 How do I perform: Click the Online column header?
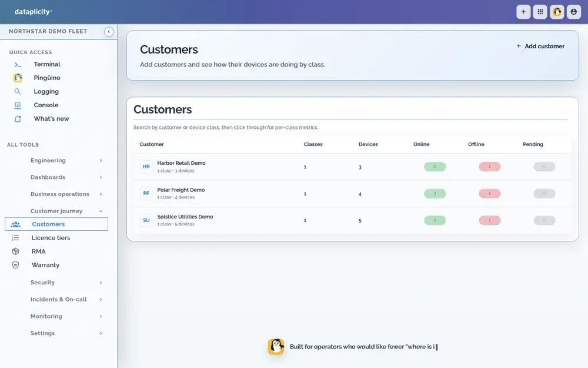click(x=422, y=144)
